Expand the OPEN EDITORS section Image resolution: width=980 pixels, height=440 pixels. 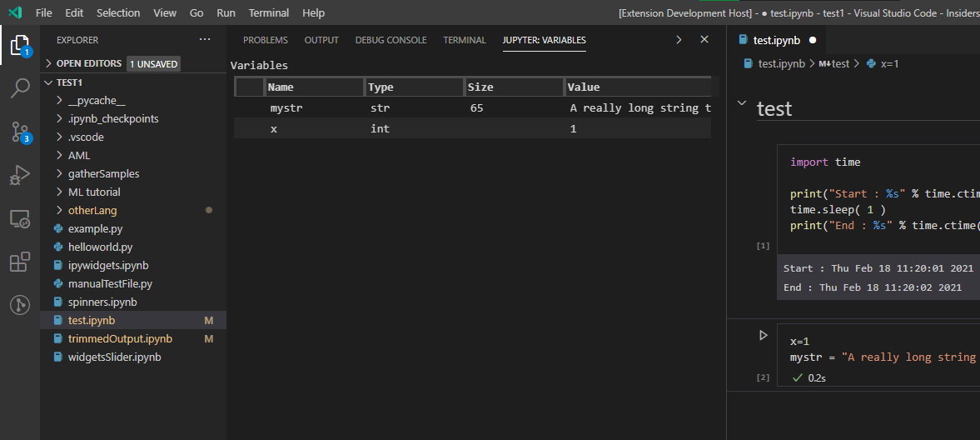pyautogui.click(x=49, y=63)
